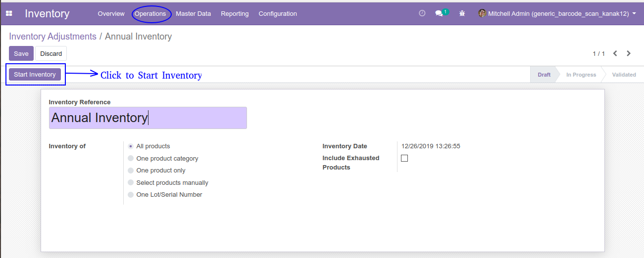Open the Configuration menu
The width and height of the screenshot is (644, 258).
(x=278, y=14)
